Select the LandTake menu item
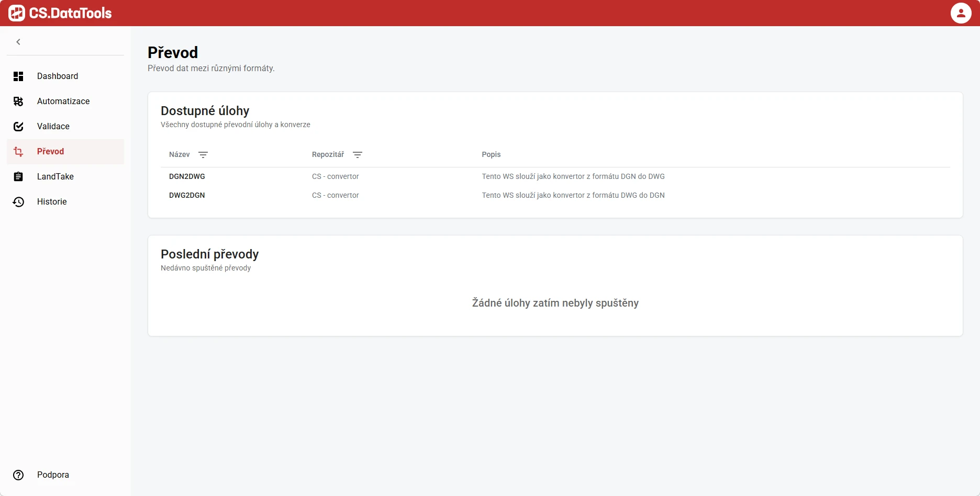The height and width of the screenshot is (496, 980). (55, 177)
